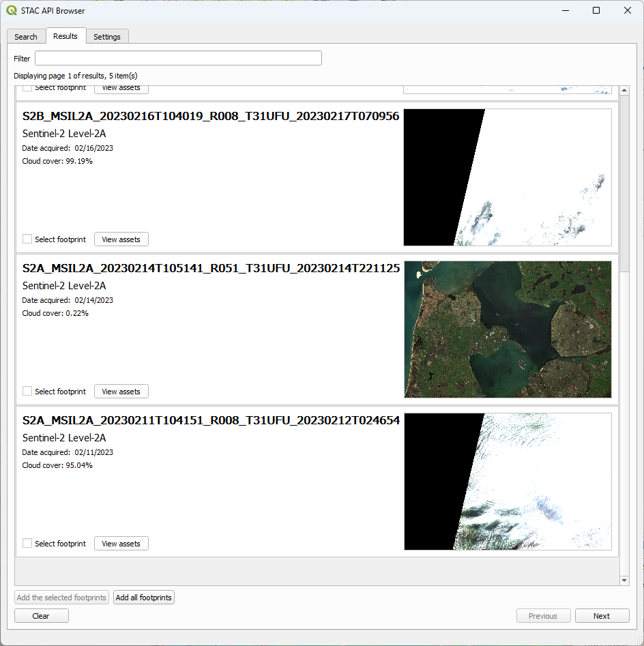Select the Results tab
This screenshot has height=646, width=644.
[x=65, y=36]
